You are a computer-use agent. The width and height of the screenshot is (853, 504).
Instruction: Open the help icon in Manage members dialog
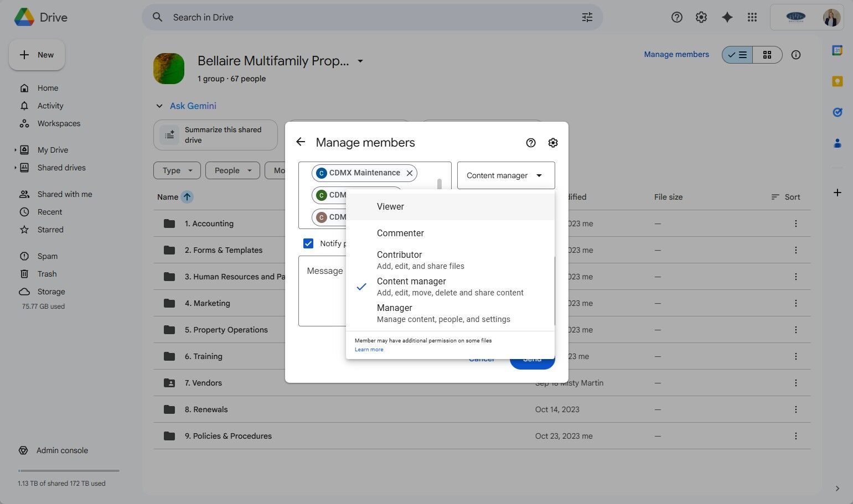coord(530,143)
